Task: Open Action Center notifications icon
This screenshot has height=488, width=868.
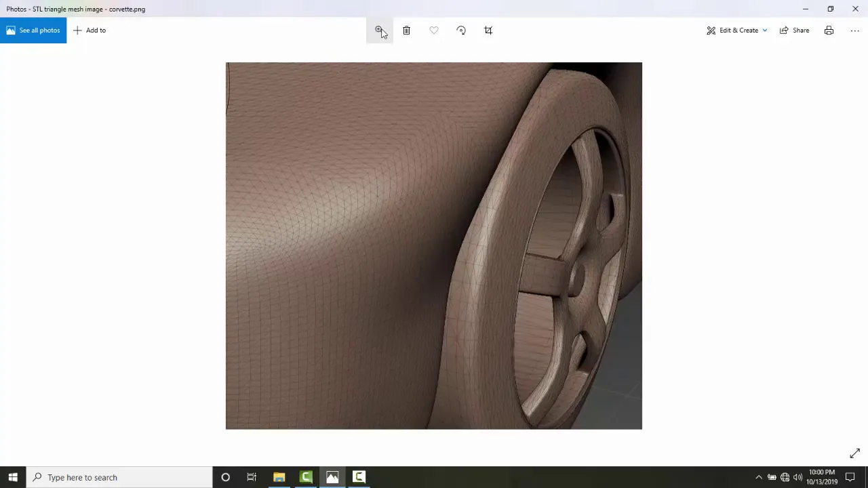Action: [x=850, y=477]
